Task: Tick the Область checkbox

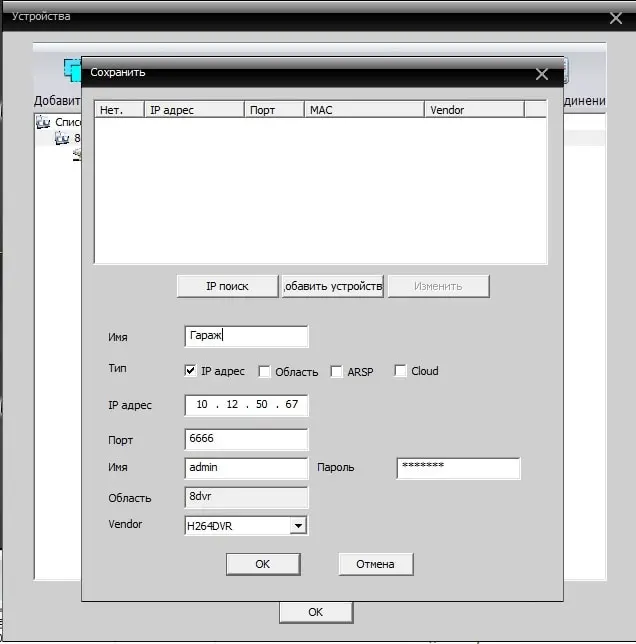Action: coord(265,372)
